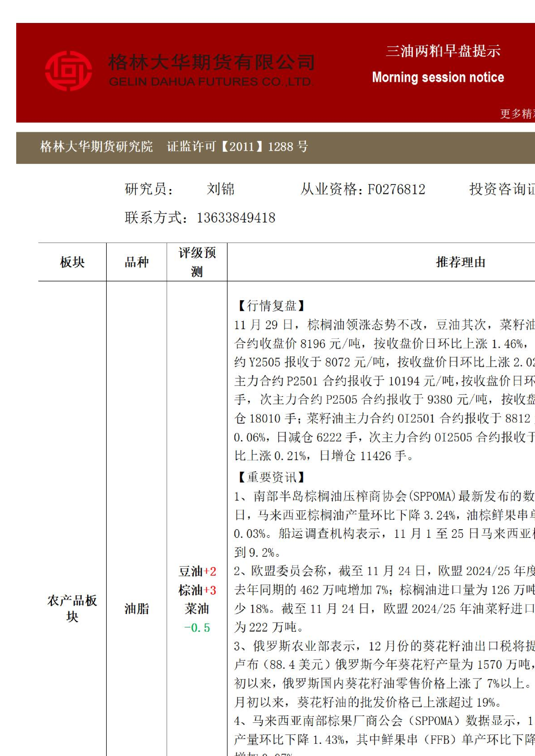Select the 评级预测 column header
Image resolution: width=535 pixels, height=756 pixels.
197,262
